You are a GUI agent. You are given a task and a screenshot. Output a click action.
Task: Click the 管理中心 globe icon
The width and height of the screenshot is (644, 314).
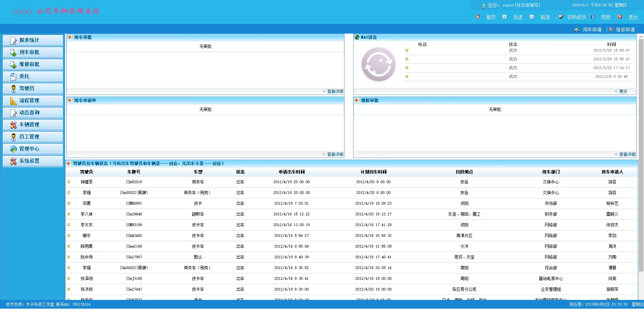[x=13, y=149]
